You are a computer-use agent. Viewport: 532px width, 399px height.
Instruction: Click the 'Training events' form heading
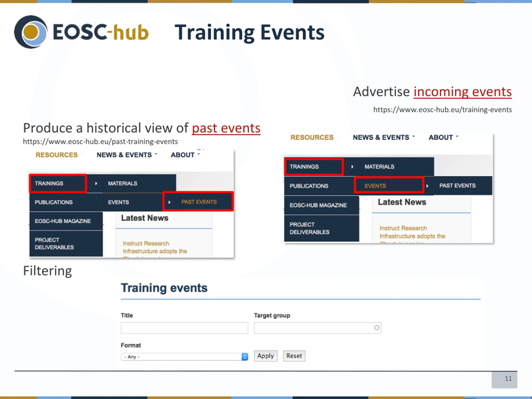click(164, 288)
